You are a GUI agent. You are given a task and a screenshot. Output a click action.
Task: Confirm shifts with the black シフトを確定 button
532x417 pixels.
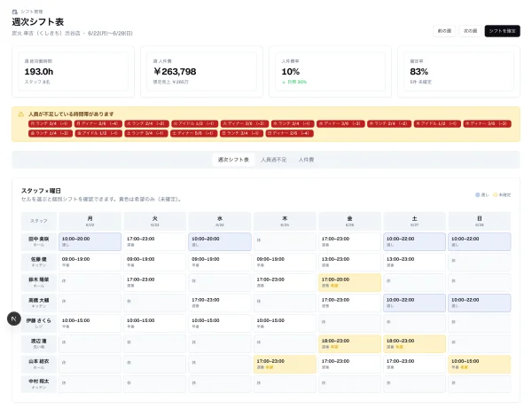[x=502, y=31]
